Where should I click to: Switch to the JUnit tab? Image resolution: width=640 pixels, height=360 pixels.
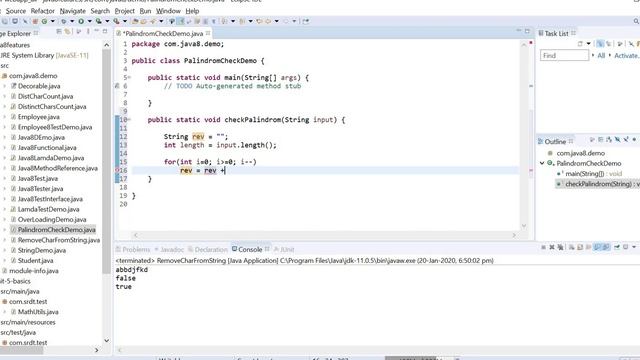click(x=284, y=249)
